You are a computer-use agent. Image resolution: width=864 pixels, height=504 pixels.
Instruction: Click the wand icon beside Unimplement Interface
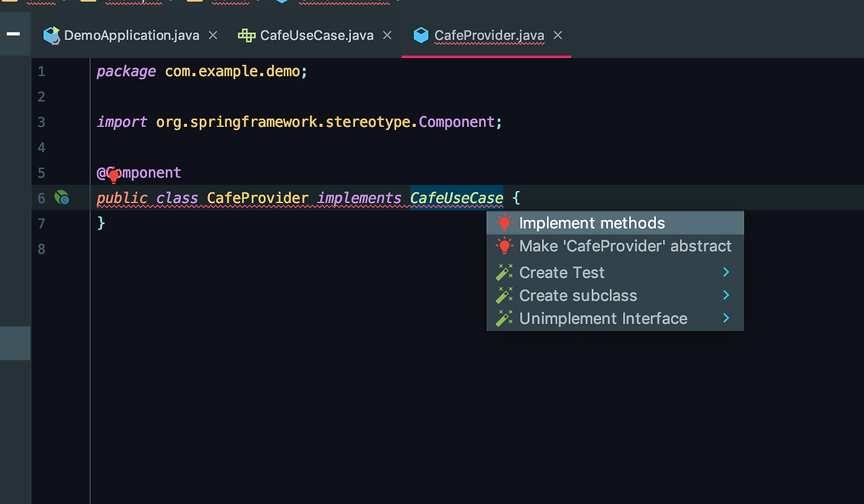[504, 318]
